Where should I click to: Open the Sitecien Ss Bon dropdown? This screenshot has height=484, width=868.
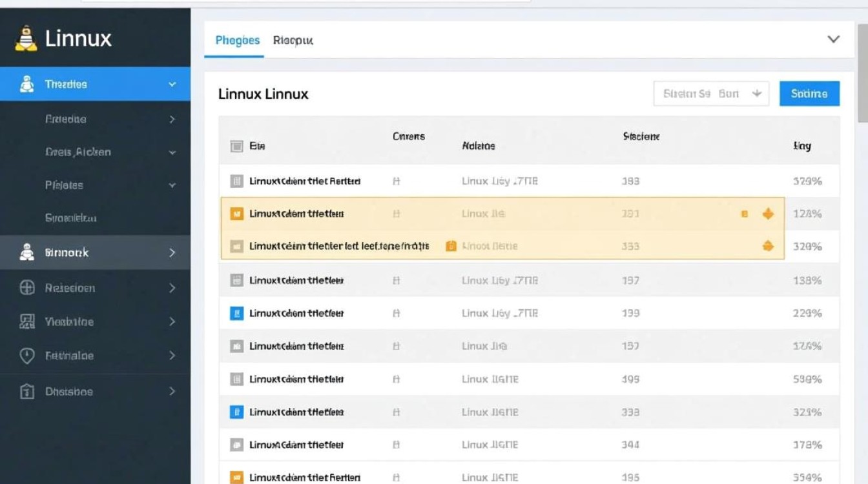tap(711, 94)
